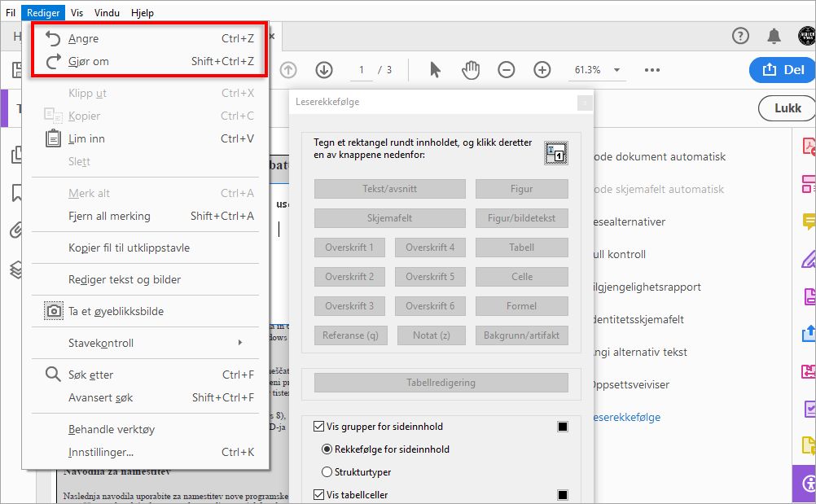
Task: Open the page thumbnails panel icon
Action: tap(17, 155)
